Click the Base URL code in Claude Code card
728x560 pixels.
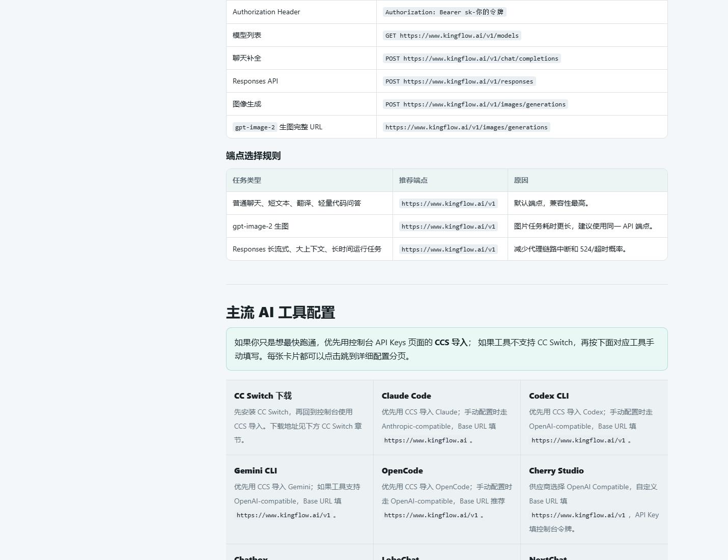pyautogui.click(x=426, y=440)
